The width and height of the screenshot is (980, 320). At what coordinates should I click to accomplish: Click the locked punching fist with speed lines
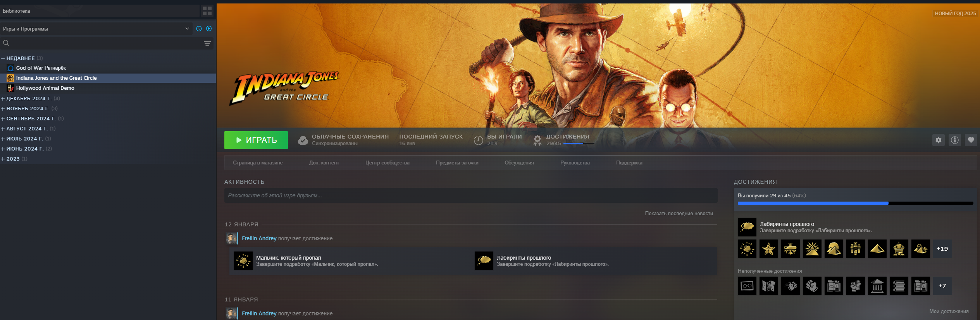coord(791,286)
